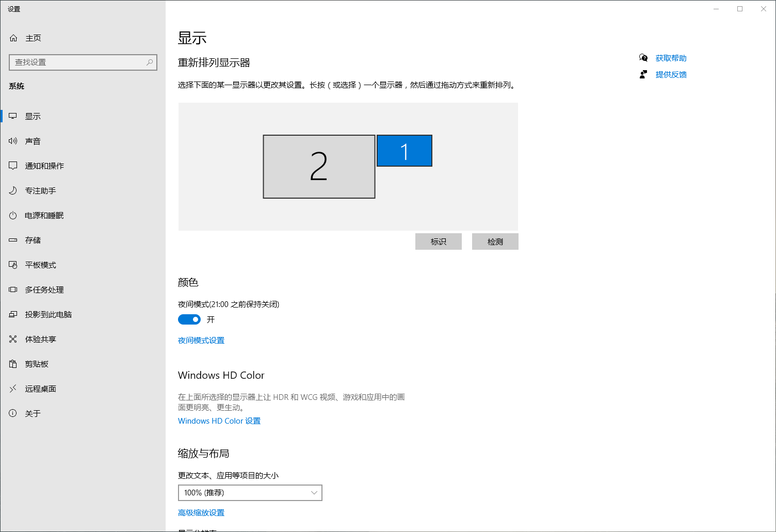The image size is (776, 532).
Task: Click the drive icon for 存储
Action: point(13,240)
